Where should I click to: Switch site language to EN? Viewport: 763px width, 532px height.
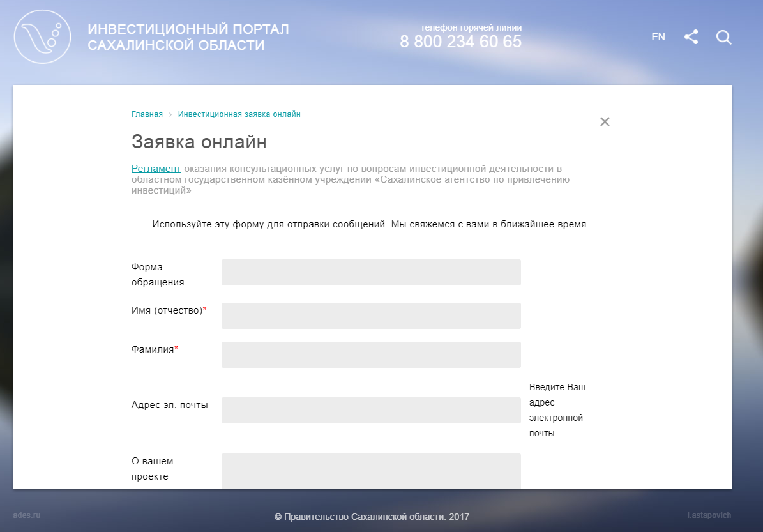[658, 37]
